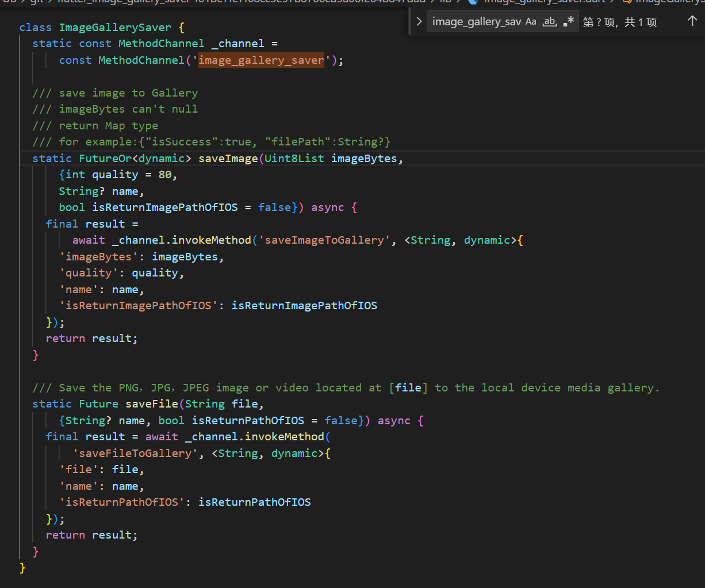This screenshot has height=588, width=705.
Task: Focus the find input containing "image_gallery_sav"
Action: pyautogui.click(x=477, y=22)
